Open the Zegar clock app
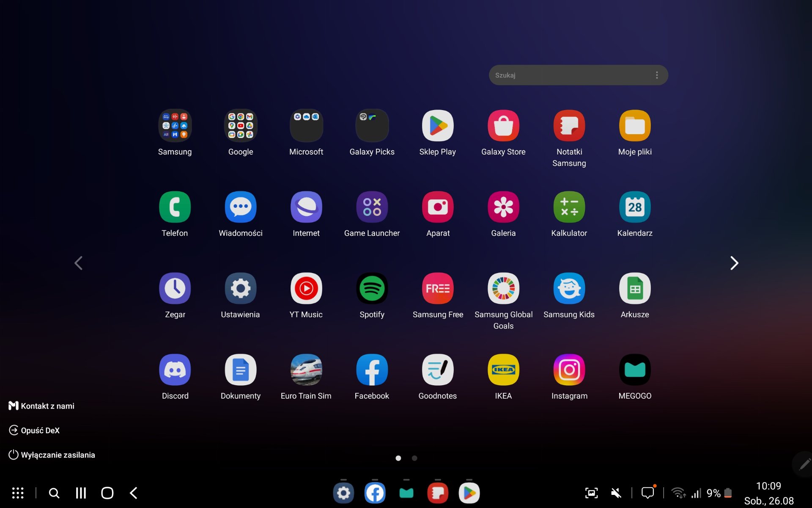This screenshot has width=812, height=508. click(175, 288)
